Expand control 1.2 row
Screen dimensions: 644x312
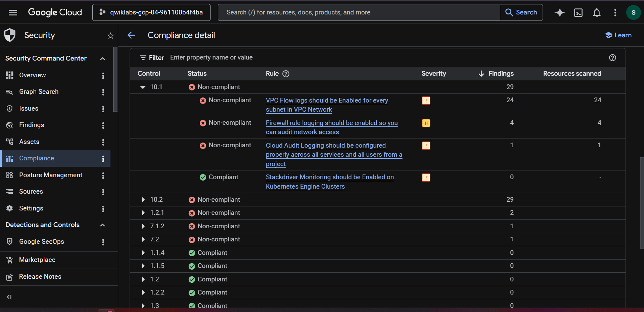pos(143,279)
